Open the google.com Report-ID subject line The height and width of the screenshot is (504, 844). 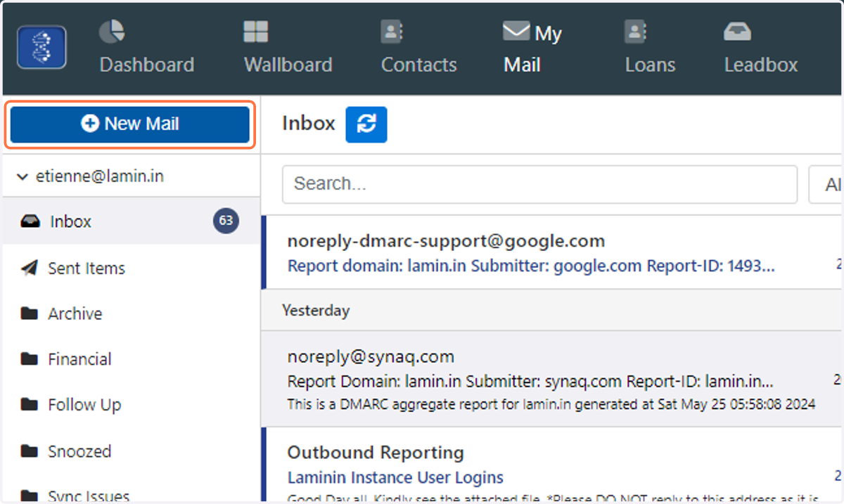pos(531,266)
